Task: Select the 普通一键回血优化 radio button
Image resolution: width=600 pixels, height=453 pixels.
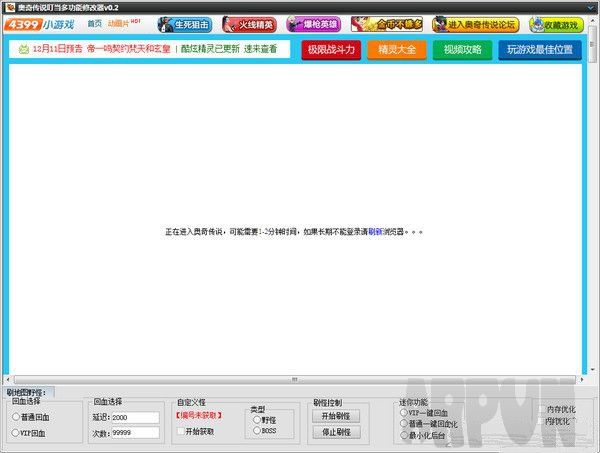Action: 403,423
